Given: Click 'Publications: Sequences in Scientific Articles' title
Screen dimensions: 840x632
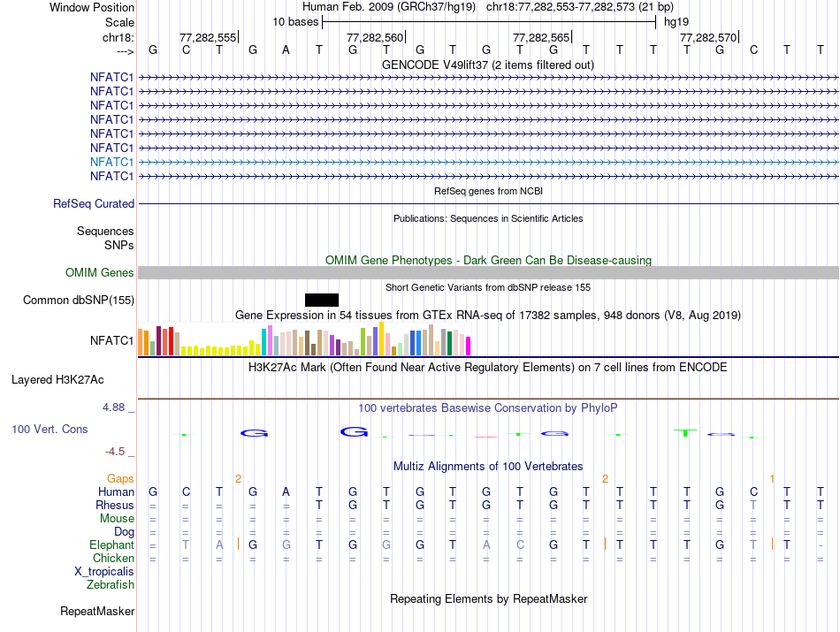Looking at the screenshot, I should point(488,218).
